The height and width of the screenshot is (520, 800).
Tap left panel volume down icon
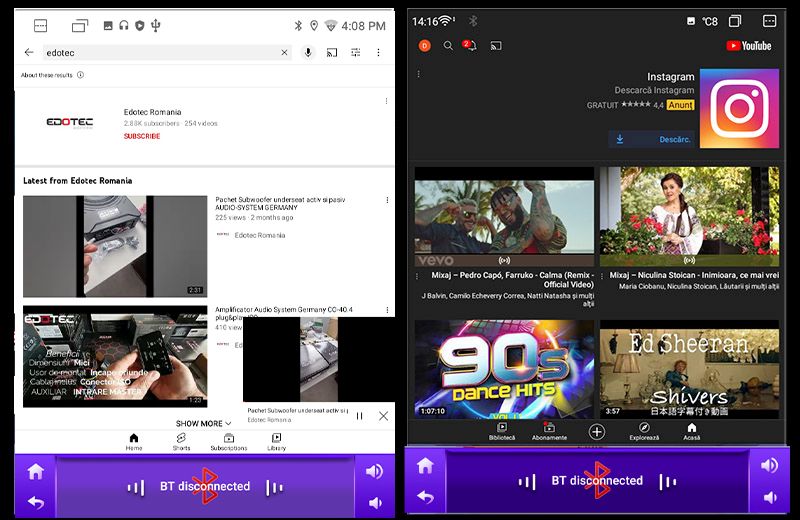374,503
